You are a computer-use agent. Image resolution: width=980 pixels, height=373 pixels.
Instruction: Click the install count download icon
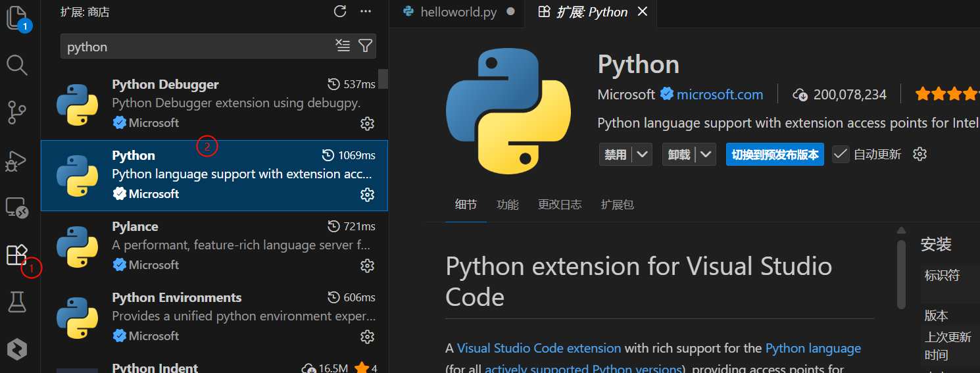click(x=800, y=95)
